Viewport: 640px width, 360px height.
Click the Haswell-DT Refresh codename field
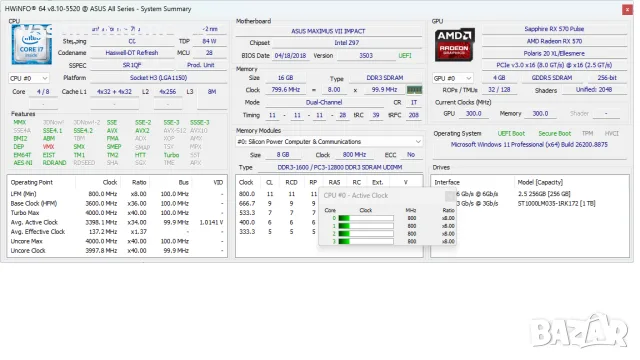click(131, 53)
